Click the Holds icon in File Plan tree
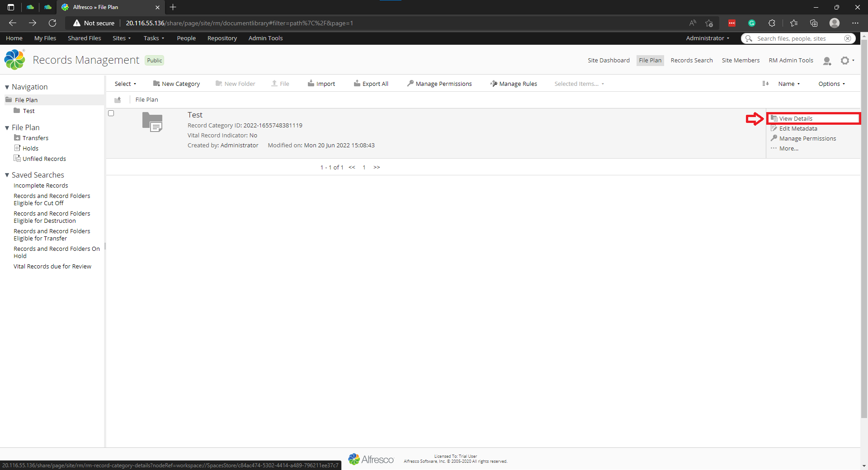868x470 pixels. pyautogui.click(x=17, y=148)
